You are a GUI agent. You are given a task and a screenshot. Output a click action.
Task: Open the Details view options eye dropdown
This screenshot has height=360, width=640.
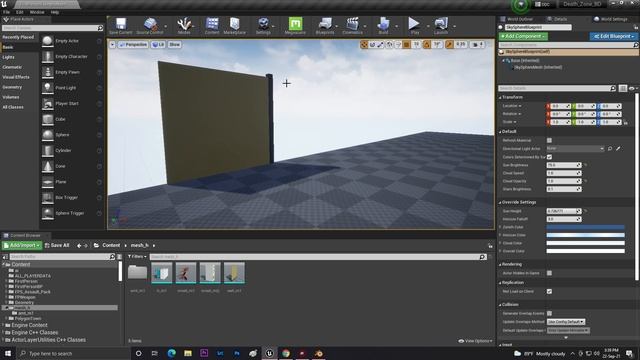[632, 88]
